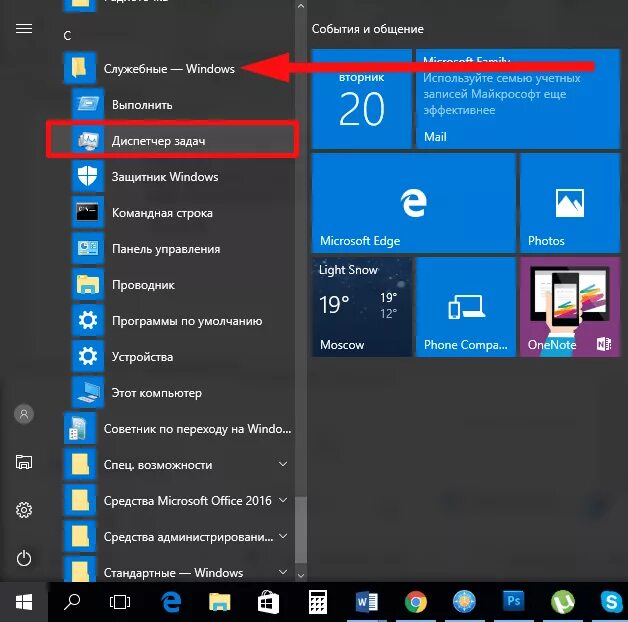Open Проводник folder icon
The height and width of the screenshot is (622, 628).
[87, 284]
